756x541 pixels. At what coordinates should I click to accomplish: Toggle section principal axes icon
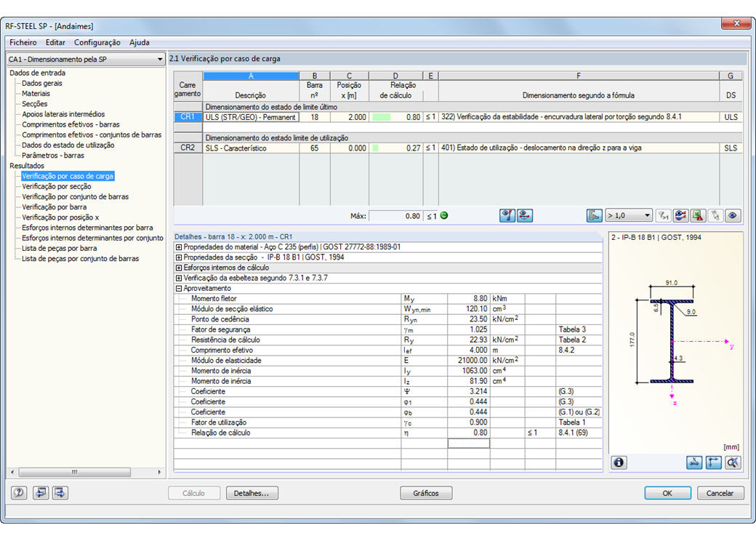tap(714, 462)
